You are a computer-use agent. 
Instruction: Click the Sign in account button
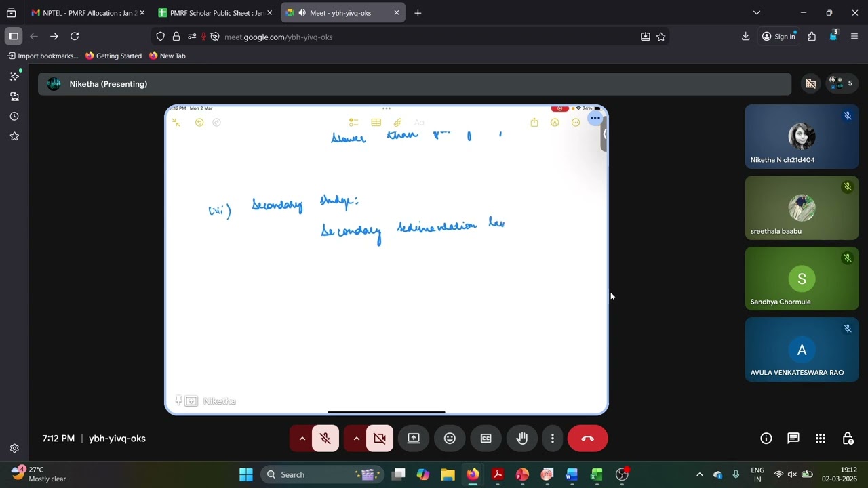click(778, 37)
